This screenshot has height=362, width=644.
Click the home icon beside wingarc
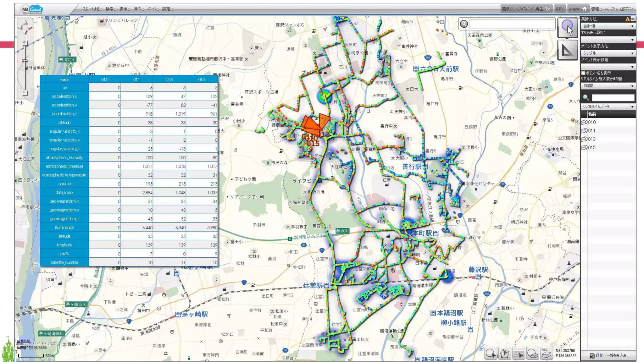[x=584, y=9]
